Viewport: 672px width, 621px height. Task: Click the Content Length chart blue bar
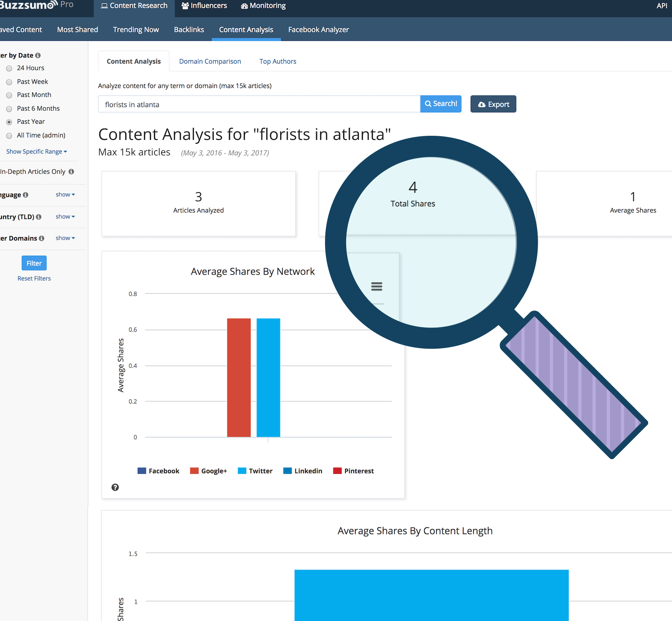[x=431, y=595]
